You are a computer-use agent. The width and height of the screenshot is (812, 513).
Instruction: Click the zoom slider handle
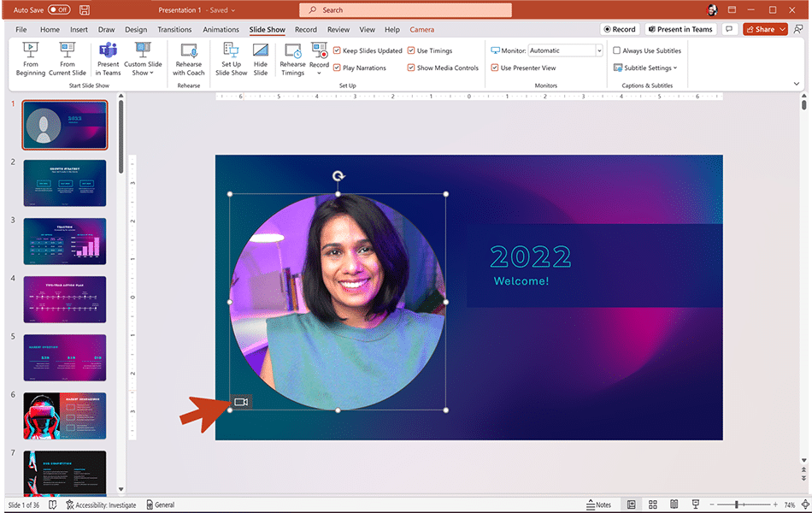(x=737, y=504)
